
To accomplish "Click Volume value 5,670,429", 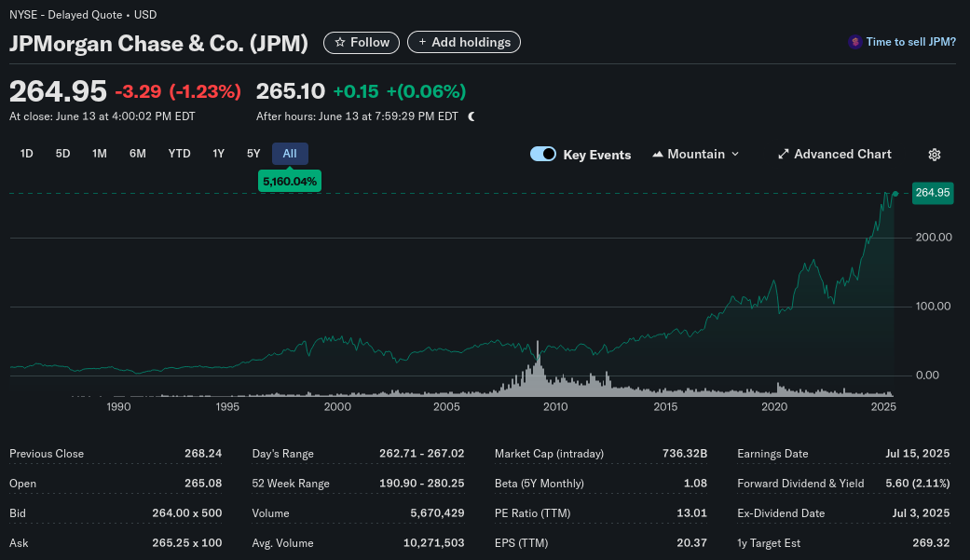I will coord(437,513).
